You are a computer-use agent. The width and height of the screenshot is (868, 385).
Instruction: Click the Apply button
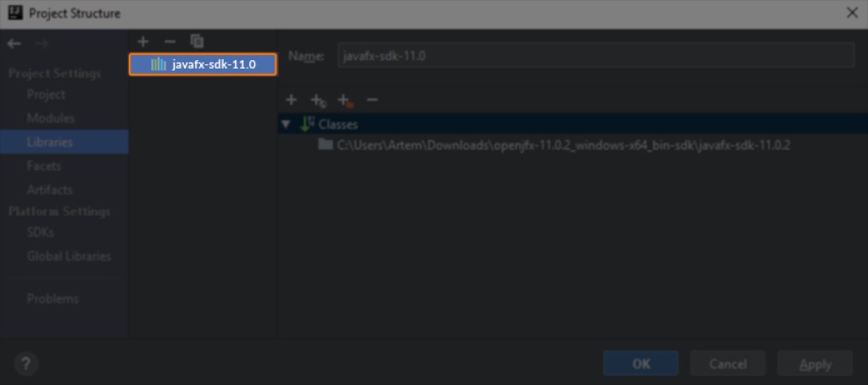pyautogui.click(x=815, y=364)
